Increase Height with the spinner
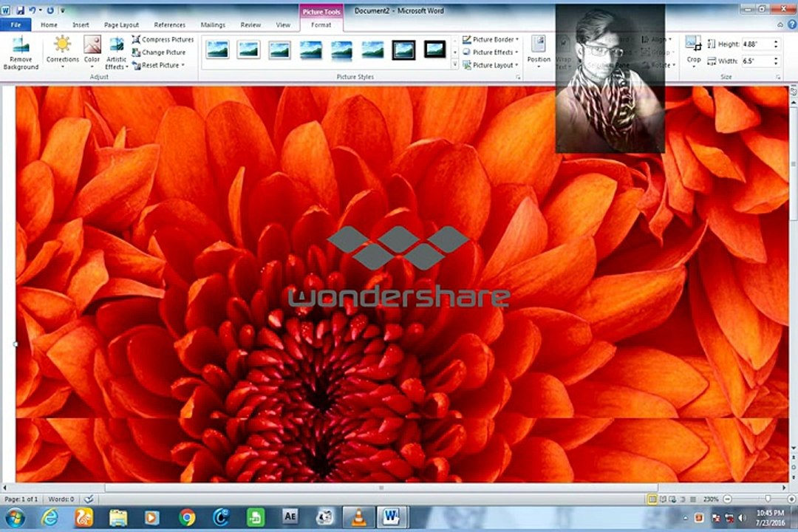This screenshot has width=798, height=532. click(x=776, y=41)
